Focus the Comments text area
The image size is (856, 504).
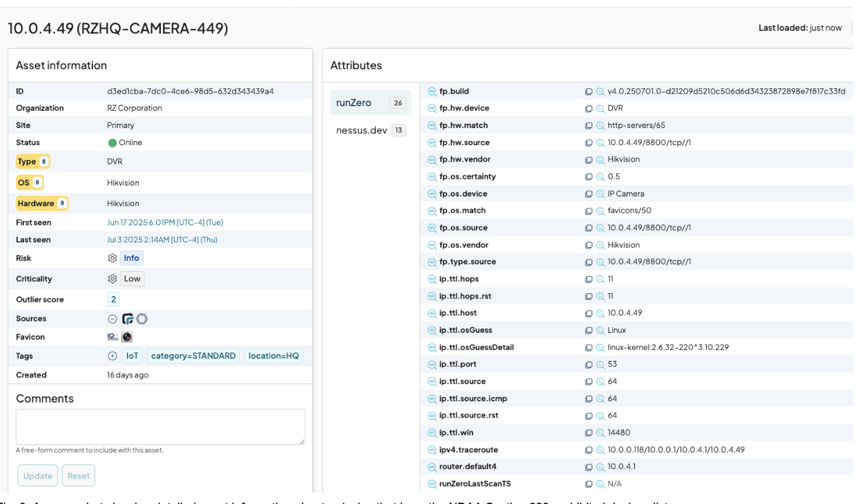tap(160, 427)
